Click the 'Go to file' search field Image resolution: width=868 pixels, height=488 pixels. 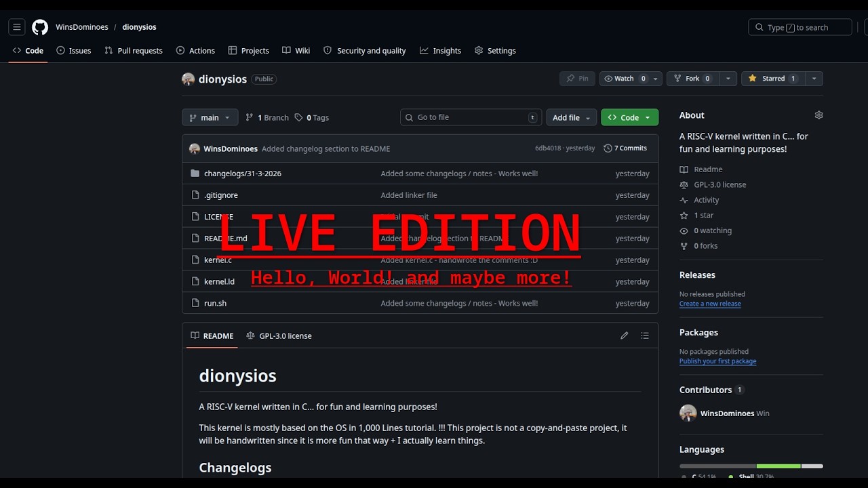point(471,117)
